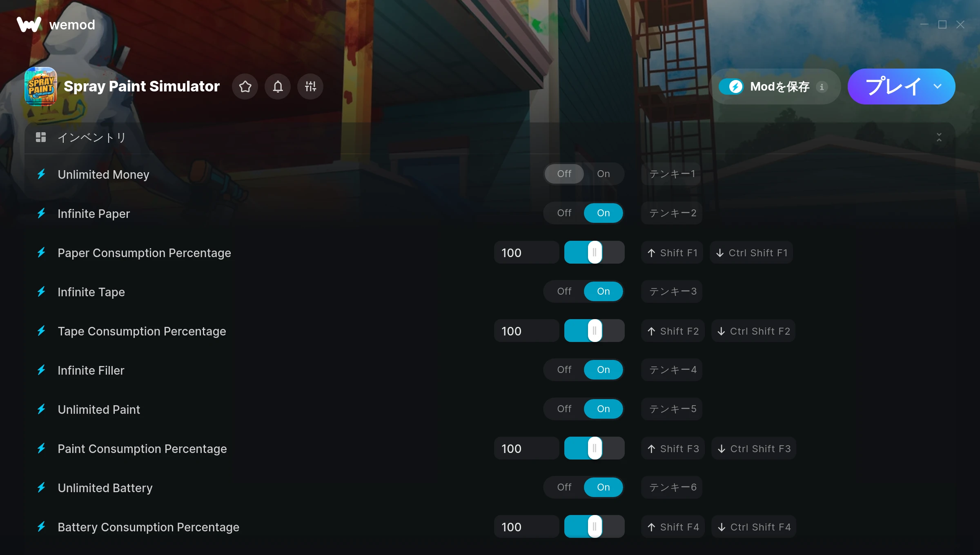Click the Play button
The width and height of the screenshot is (980, 555).
(x=892, y=87)
